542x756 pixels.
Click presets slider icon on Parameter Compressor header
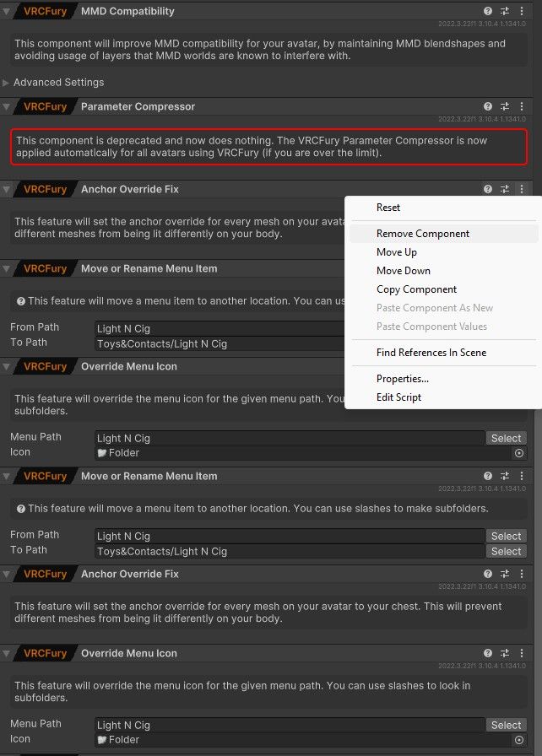click(504, 106)
